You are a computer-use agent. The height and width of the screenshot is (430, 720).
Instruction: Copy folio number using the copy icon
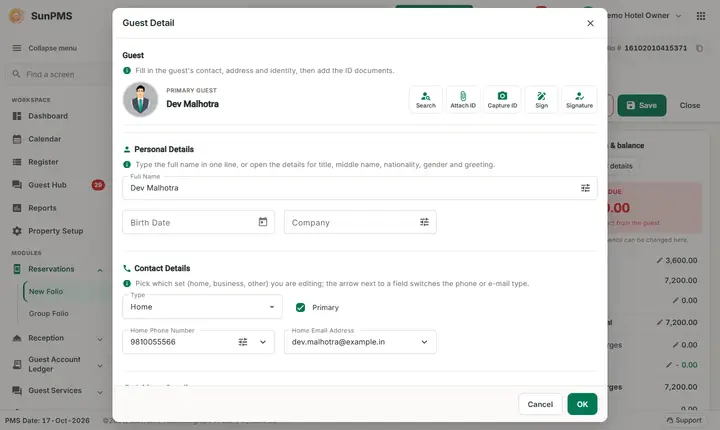(x=699, y=48)
